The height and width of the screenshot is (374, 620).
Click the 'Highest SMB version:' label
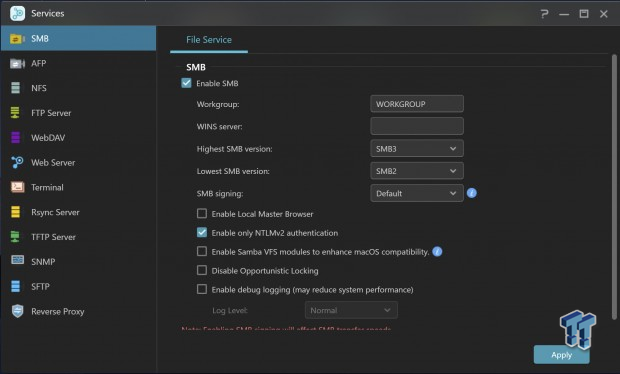click(x=234, y=149)
